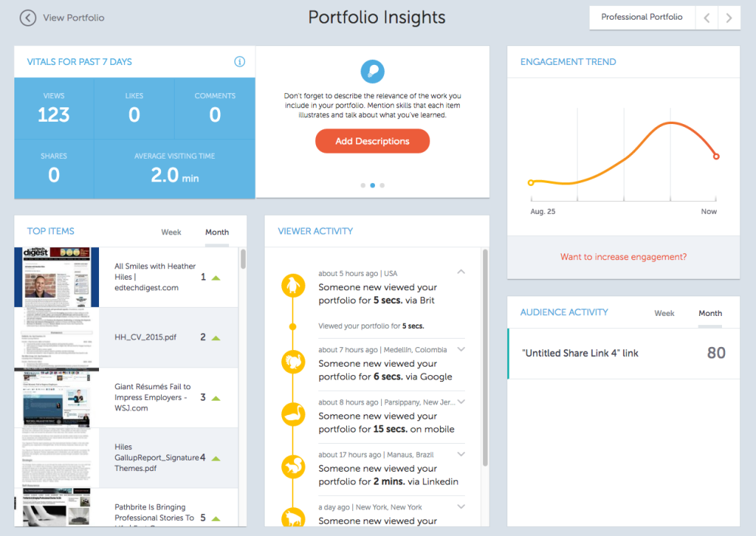Click the right chevron beside Professional Portfolio
The width and height of the screenshot is (756, 536).
[x=727, y=17]
